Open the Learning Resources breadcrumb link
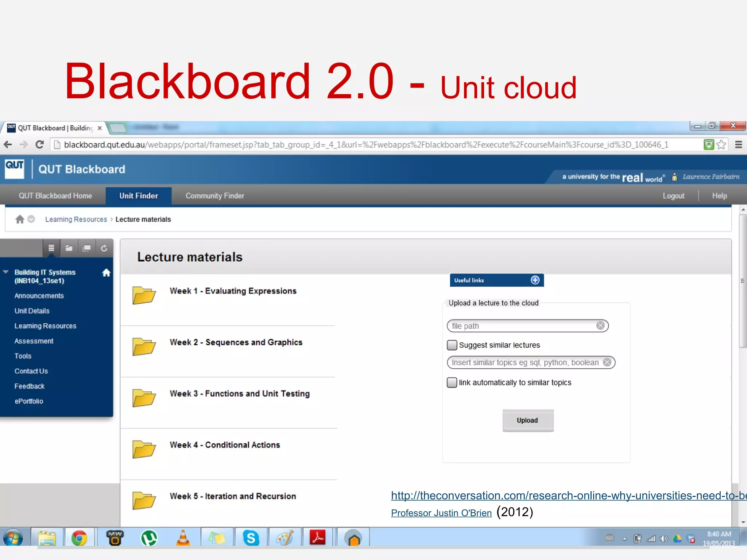Image resolution: width=747 pixels, height=560 pixels. pyautogui.click(x=76, y=219)
